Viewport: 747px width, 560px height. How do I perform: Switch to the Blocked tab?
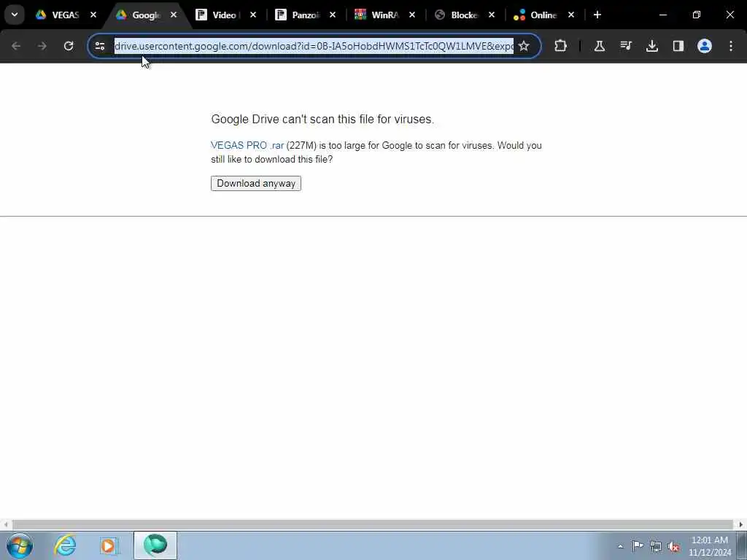(465, 15)
